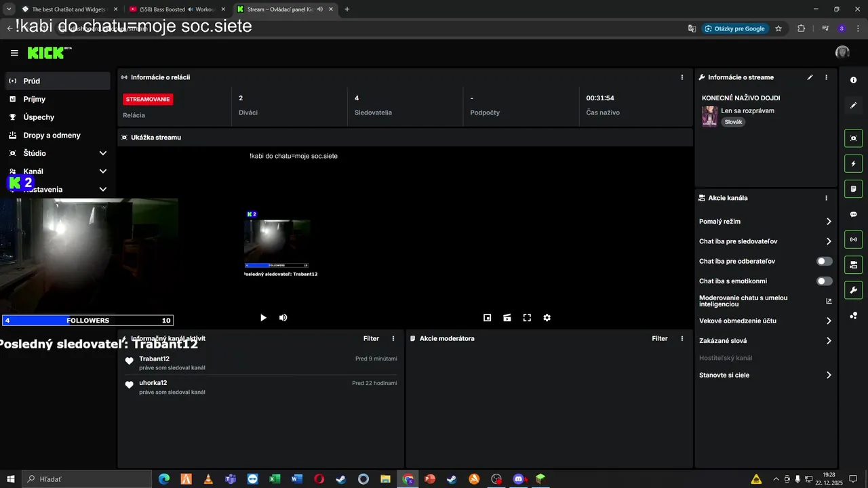Open Stanovte si ciele settings
Screen dimensions: 868x488
point(765,375)
